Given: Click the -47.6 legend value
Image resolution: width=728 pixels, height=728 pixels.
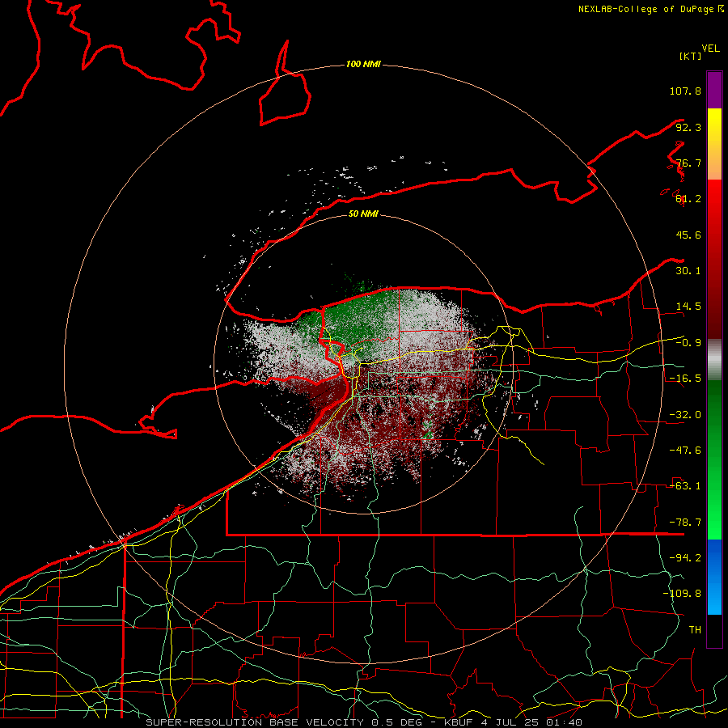Looking at the screenshot, I should pyautogui.click(x=685, y=451).
